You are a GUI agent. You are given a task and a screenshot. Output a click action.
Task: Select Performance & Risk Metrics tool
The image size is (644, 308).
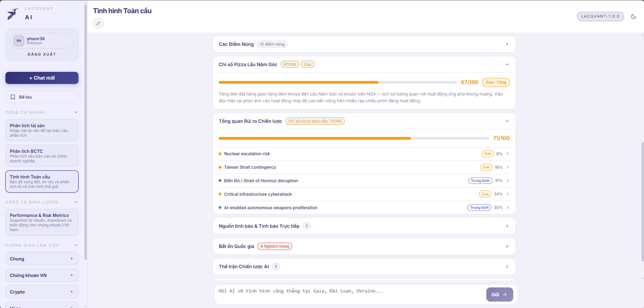pyautogui.click(x=42, y=222)
